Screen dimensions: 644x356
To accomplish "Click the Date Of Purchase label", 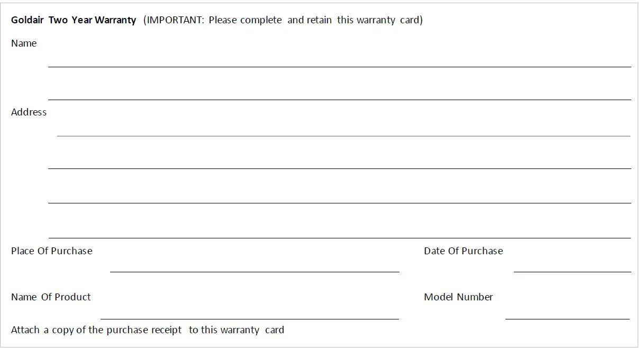I will pyautogui.click(x=463, y=251).
